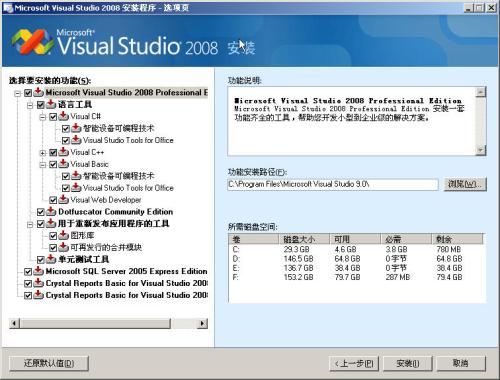Click the 卷 column header
Image resolution: width=500 pixels, height=380 pixels.
(x=254, y=239)
